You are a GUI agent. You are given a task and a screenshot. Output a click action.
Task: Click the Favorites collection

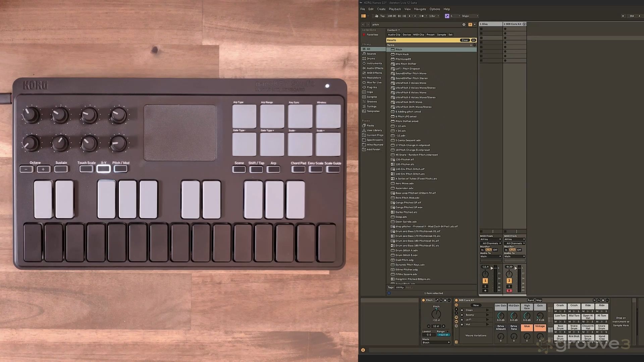[372, 35]
